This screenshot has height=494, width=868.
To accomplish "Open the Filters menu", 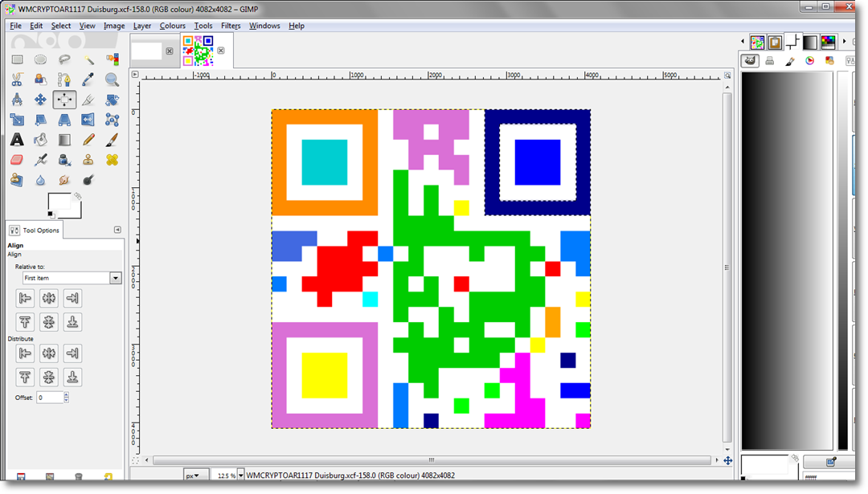I will [231, 26].
